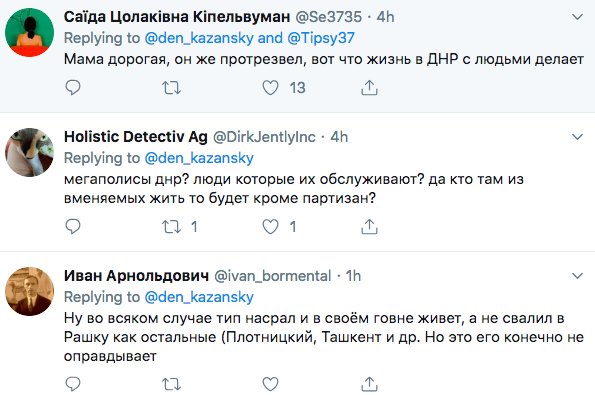
Task: Like Holistic Detectiv Ag's tweet
Action: click(x=270, y=227)
